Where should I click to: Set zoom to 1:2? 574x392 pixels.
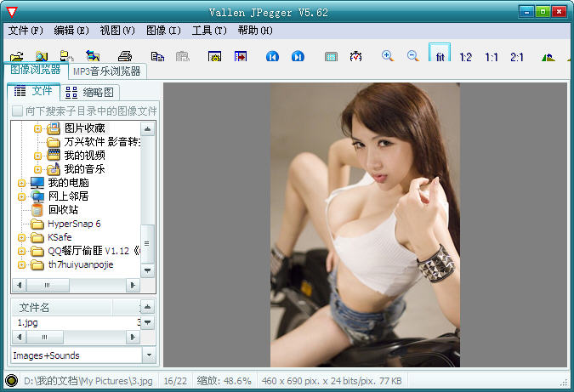pos(465,57)
